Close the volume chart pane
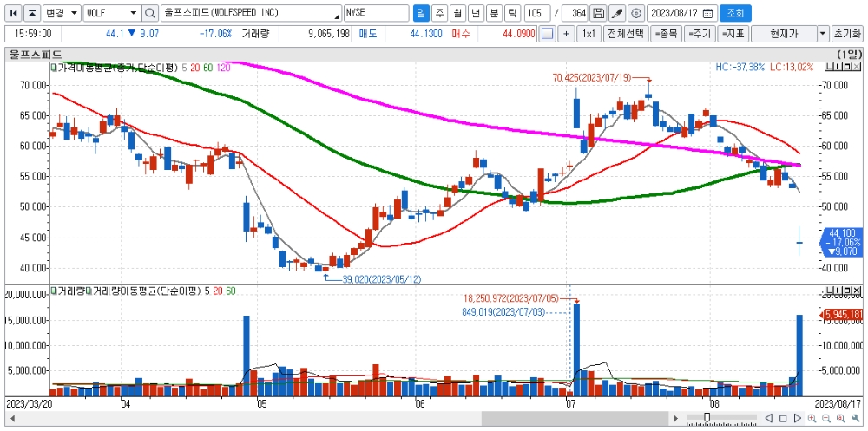868x431 pixels. 855,291
